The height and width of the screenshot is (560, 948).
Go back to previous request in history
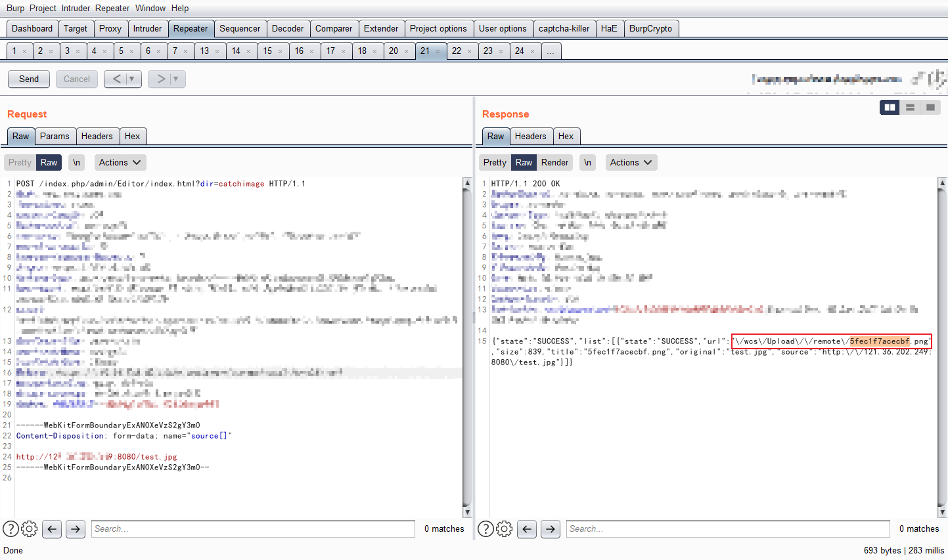point(116,79)
